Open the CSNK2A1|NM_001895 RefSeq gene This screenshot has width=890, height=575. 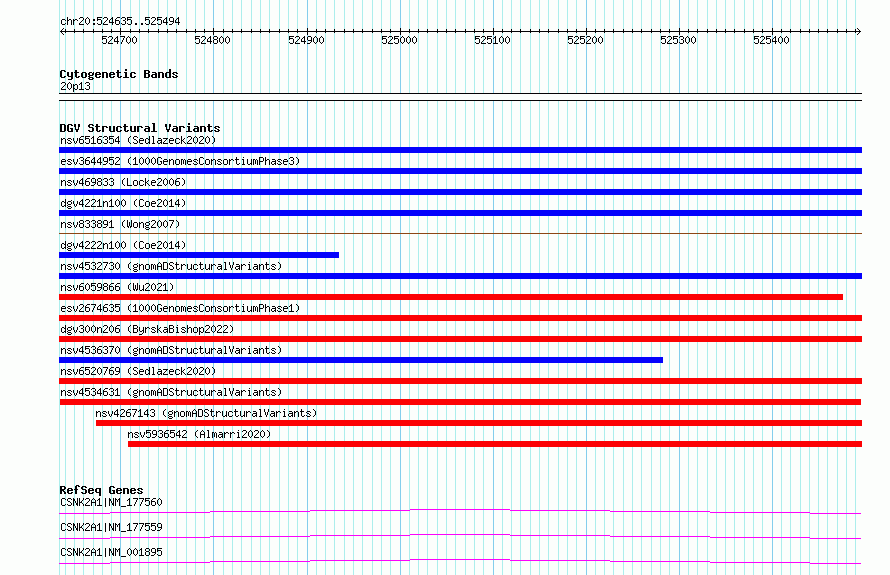pyautogui.click(x=111, y=552)
